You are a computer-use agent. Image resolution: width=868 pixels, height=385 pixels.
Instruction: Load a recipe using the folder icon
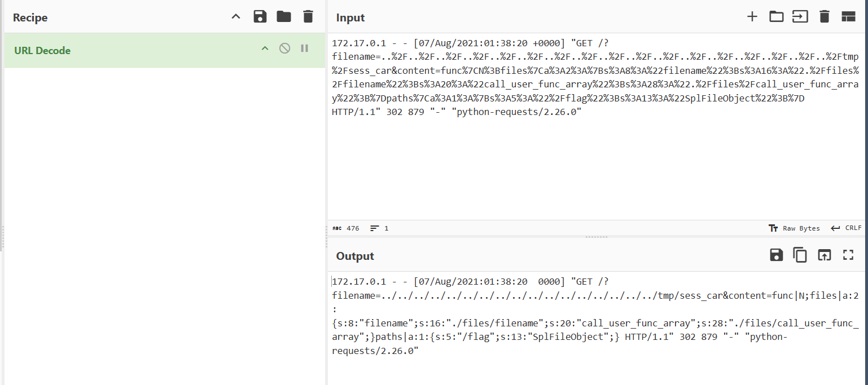coord(284,17)
